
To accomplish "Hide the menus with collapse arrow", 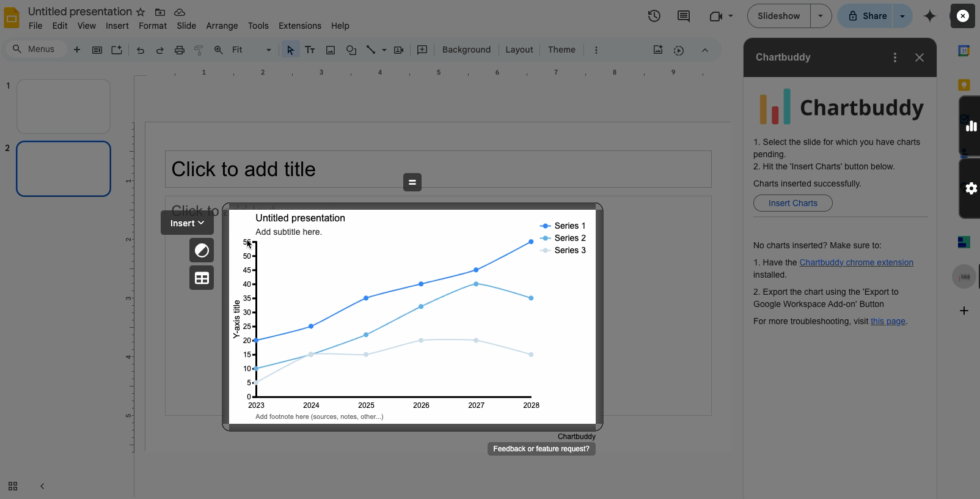I will 705,50.
